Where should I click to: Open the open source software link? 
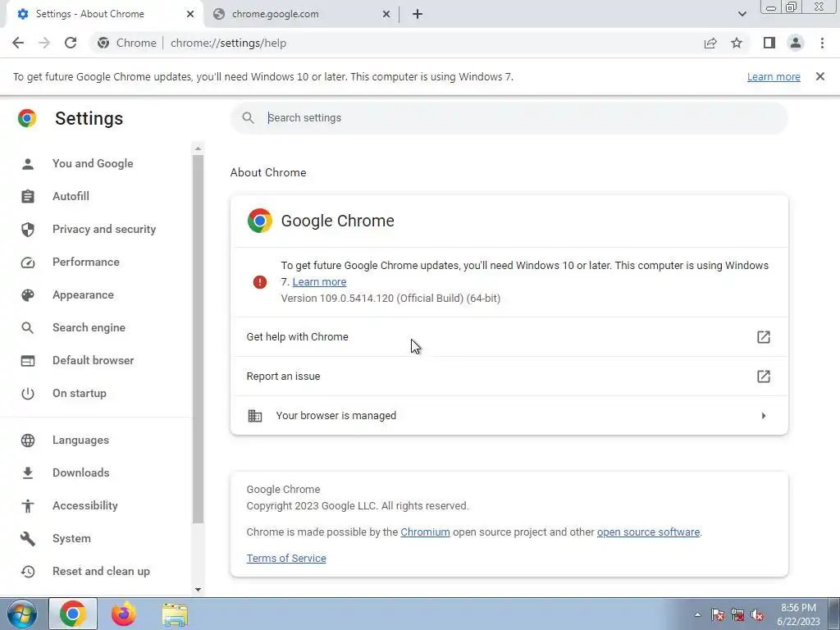648,532
